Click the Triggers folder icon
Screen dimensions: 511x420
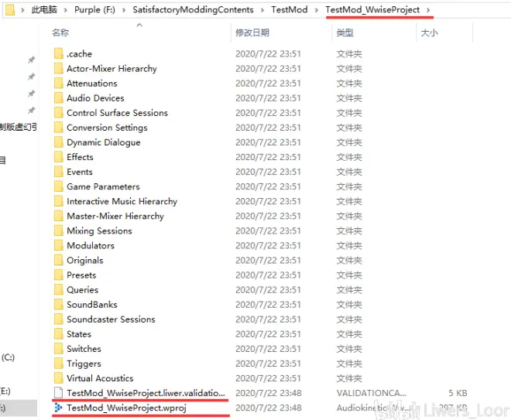click(x=59, y=364)
